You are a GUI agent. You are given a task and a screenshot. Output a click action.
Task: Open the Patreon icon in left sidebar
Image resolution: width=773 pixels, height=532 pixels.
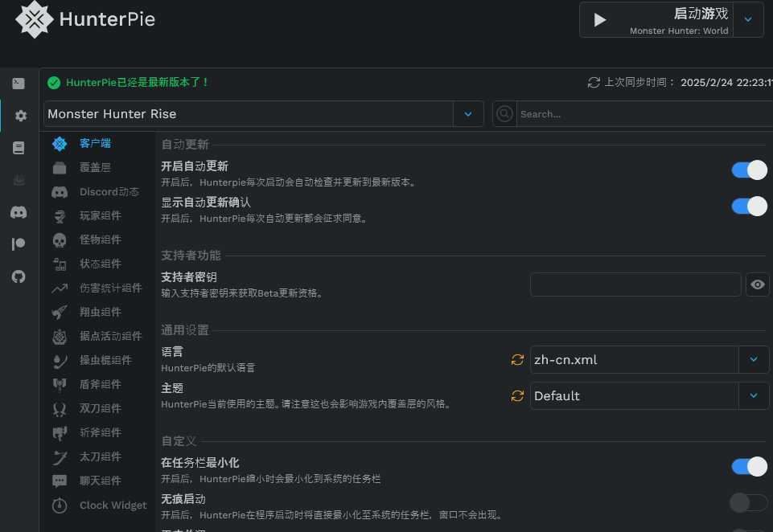tap(19, 243)
